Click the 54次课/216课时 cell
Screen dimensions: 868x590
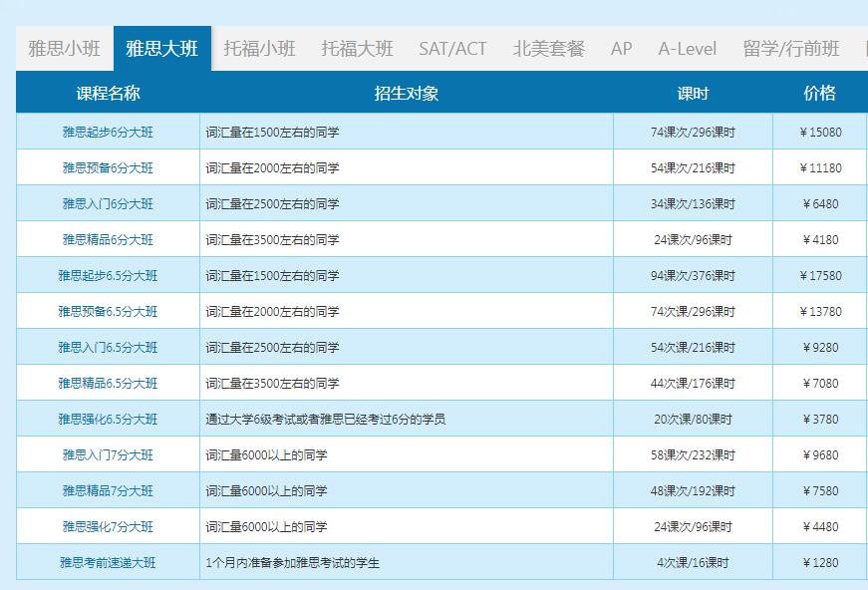(x=693, y=348)
